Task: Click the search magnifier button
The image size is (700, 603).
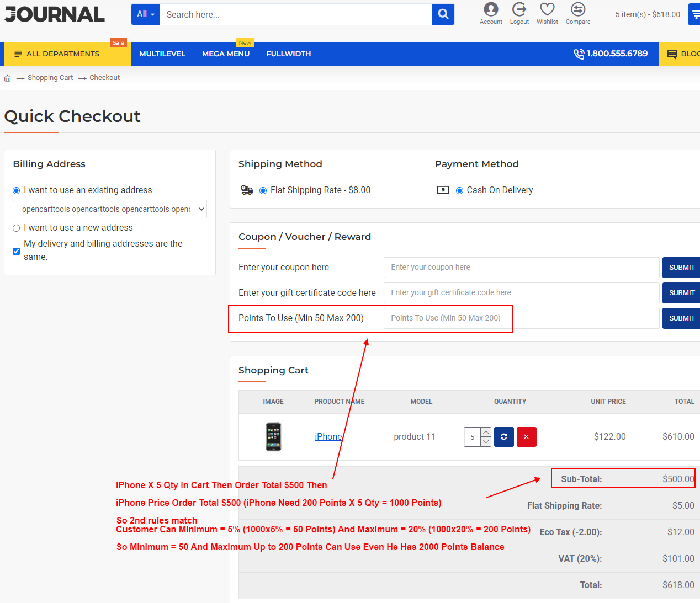Action: (x=443, y=14)
